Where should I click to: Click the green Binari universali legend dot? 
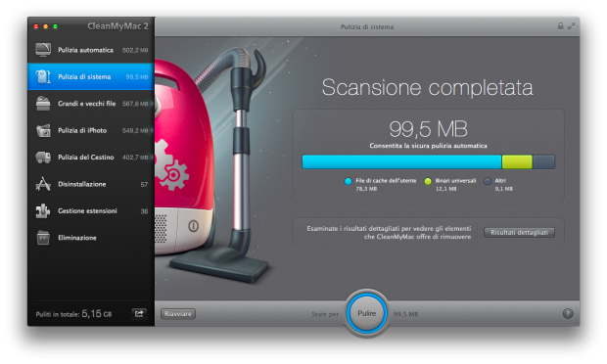point(428,181)
